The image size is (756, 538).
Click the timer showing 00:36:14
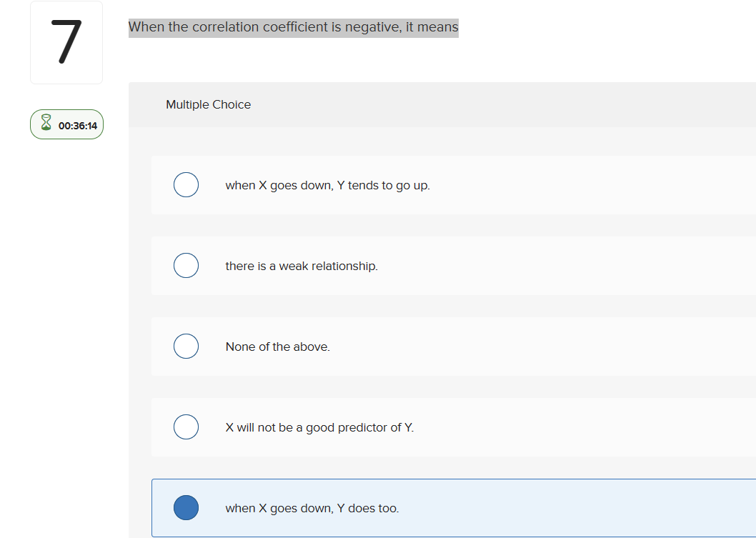click(x=77, y=124)
